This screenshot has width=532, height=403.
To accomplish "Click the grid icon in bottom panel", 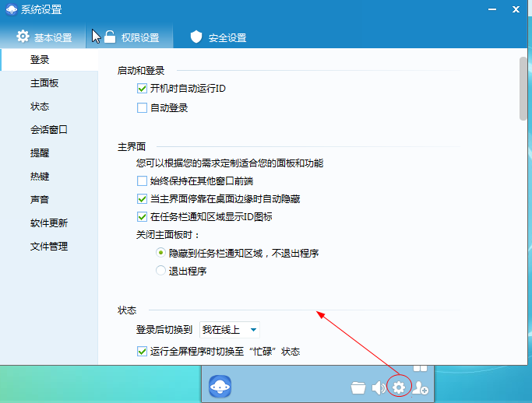I will click(420, 368).
